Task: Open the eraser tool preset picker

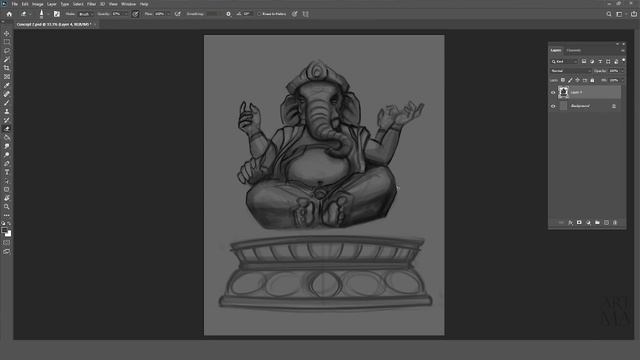Action: pyautogui.click(x=25, y=14)
